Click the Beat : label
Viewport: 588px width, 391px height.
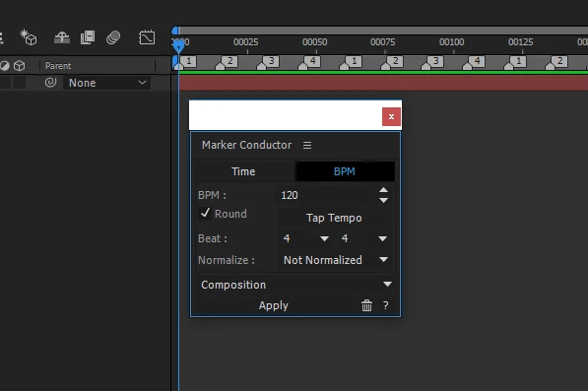[x=212, y=238]
